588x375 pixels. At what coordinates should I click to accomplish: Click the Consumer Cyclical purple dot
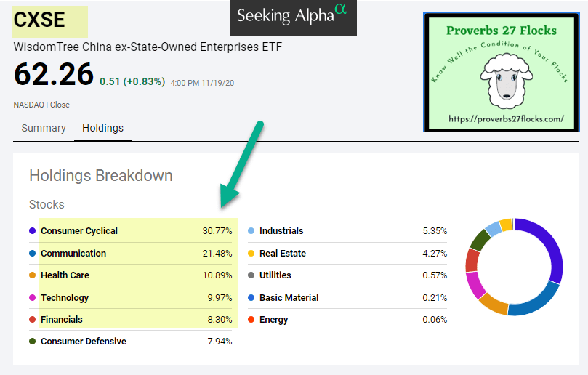33,231
